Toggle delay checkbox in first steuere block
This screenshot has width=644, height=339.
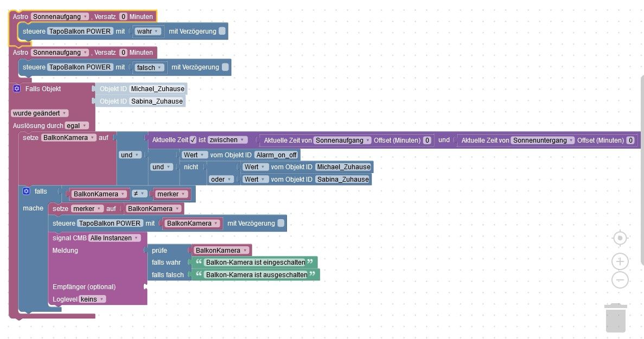tap(222, 31)
